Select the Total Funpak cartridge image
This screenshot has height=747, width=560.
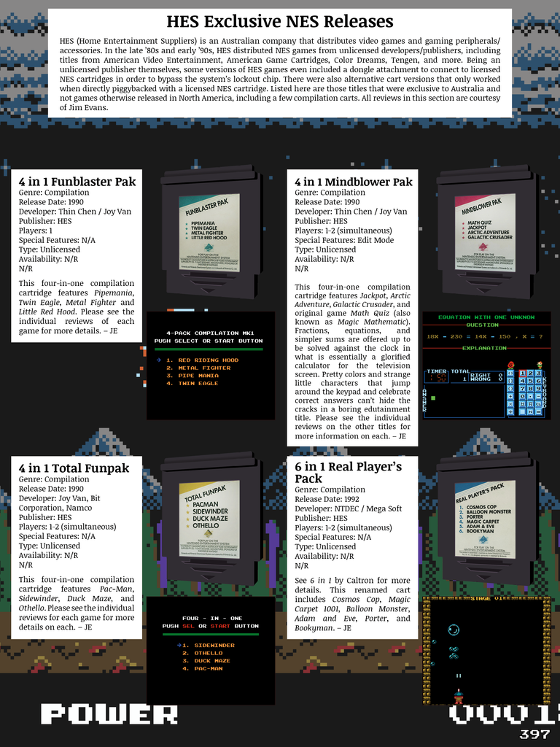point(211,519)
